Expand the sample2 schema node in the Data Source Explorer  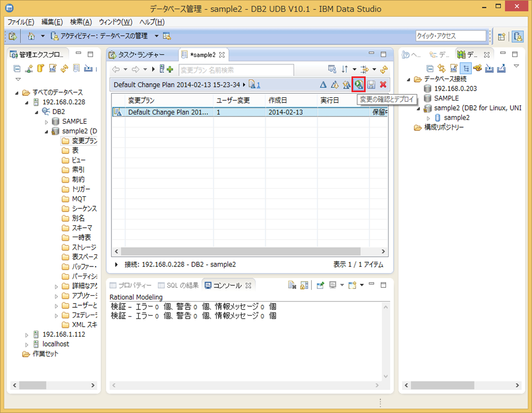[x=428, y=118]
